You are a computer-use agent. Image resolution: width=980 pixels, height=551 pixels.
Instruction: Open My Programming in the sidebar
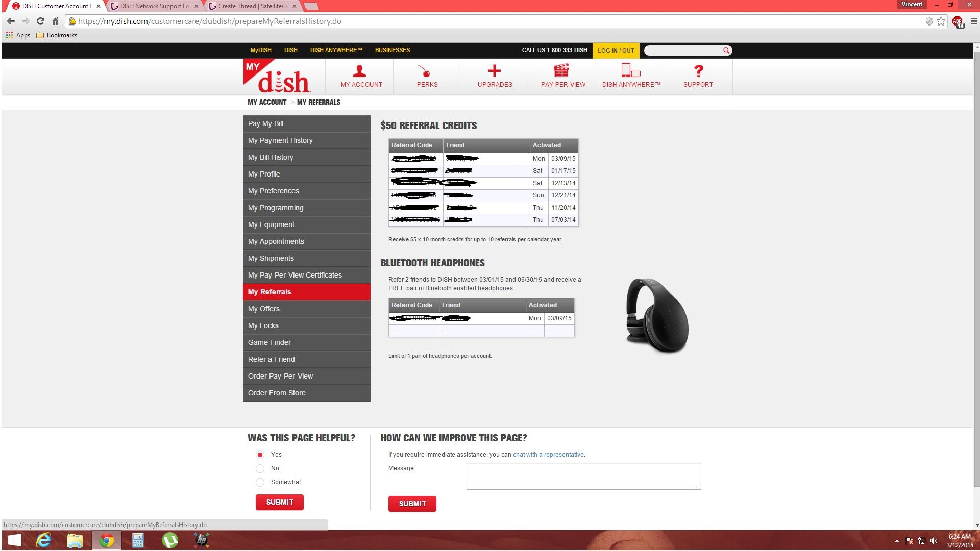coord(307,208)
